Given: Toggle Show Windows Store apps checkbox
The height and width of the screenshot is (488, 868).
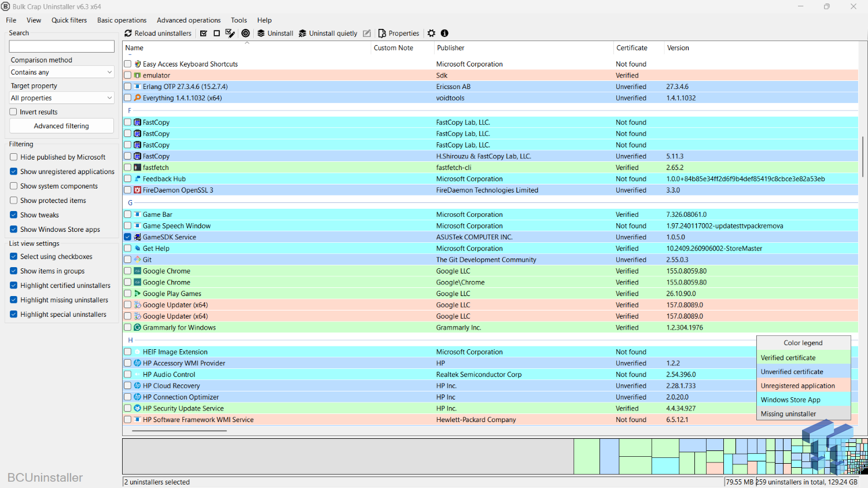Looking at the screenshot, I should coord(13,230).
